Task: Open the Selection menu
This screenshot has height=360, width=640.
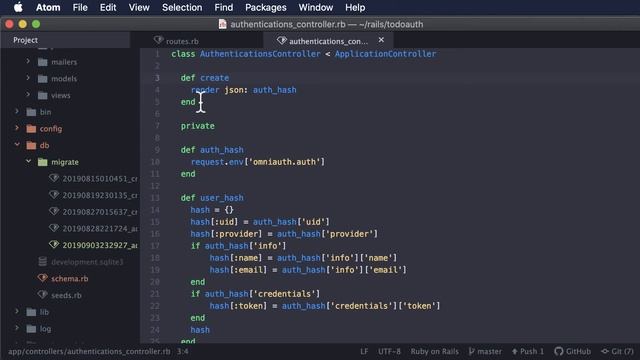Action: point(182,7)
